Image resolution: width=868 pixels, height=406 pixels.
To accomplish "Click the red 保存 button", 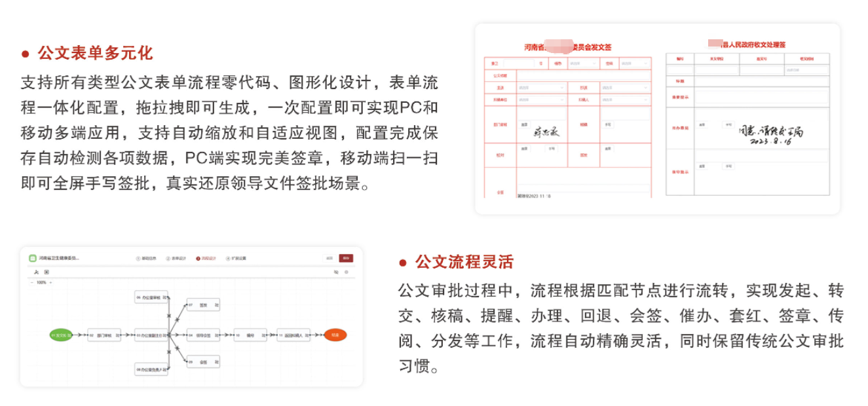I will [x=346, y=258].
